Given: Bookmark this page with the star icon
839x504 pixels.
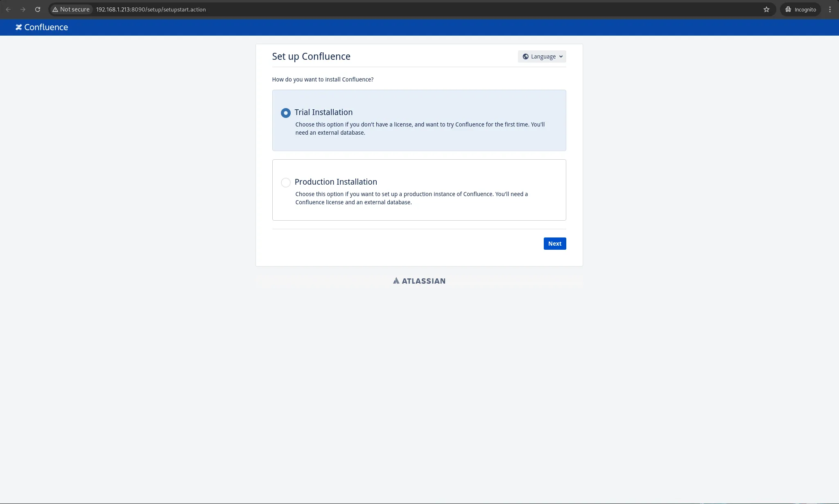Looking at the screenshot, I should [x=767, y=9].
